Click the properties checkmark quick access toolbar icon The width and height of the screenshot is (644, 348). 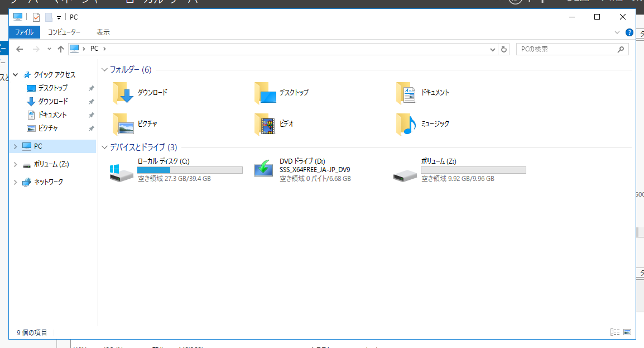coord(36,17)
